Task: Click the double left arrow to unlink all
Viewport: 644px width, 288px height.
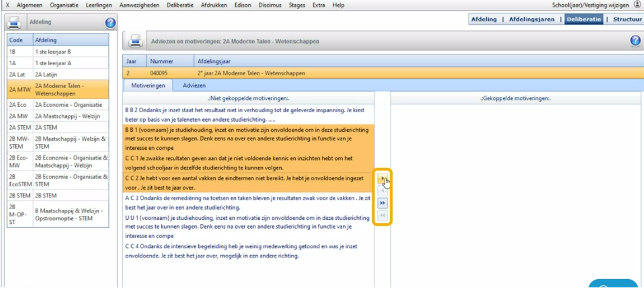Action: pyautogui.click(x=382, y=215)
